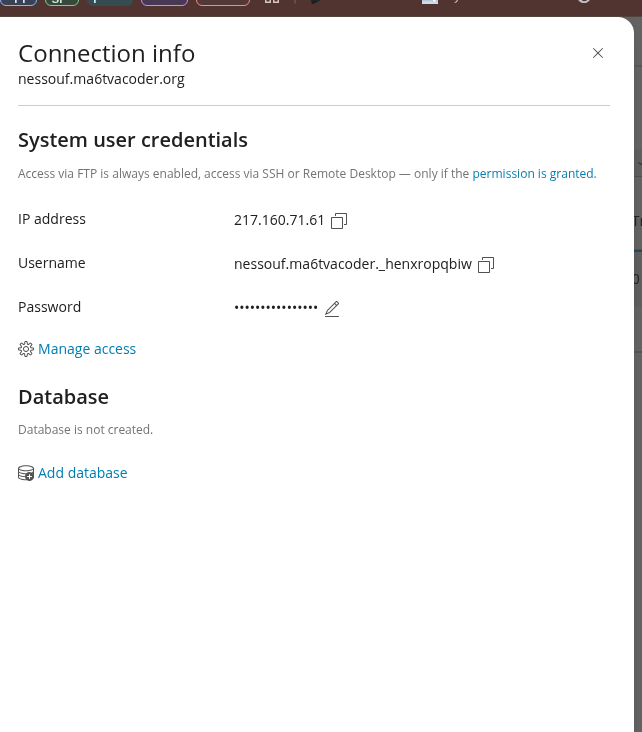Click the System user credentials heading
642x732 pixels.
click(x=133, y=140)
